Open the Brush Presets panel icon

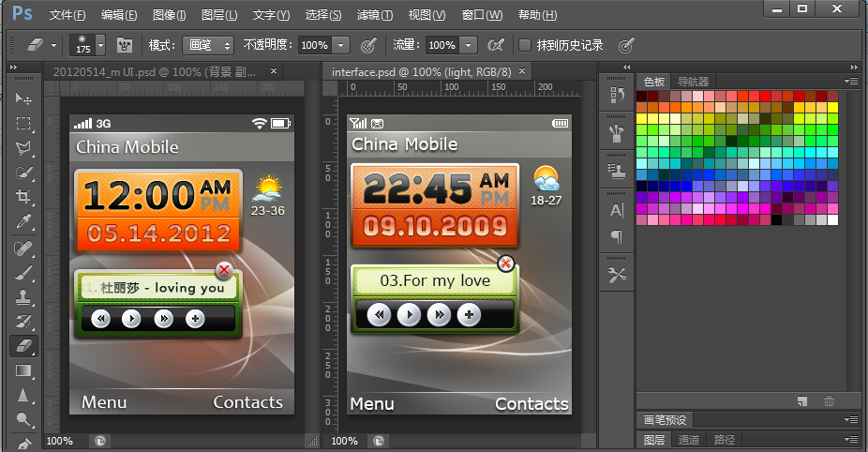coord(617,133)
